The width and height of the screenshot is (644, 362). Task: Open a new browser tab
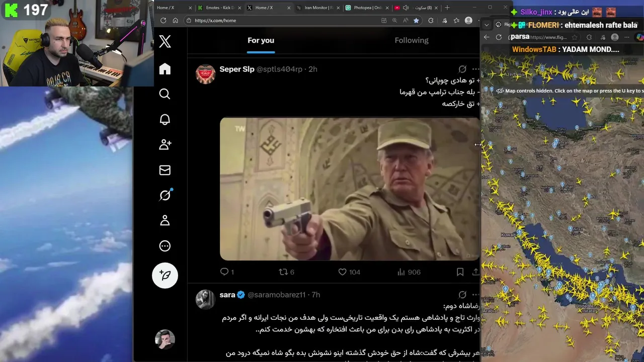[x=447, y=8]
